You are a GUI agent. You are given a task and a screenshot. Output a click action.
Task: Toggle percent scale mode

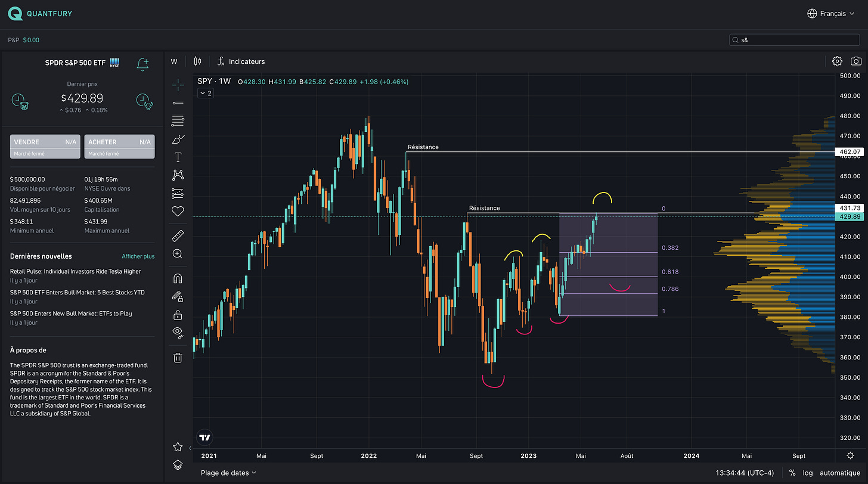792,473
